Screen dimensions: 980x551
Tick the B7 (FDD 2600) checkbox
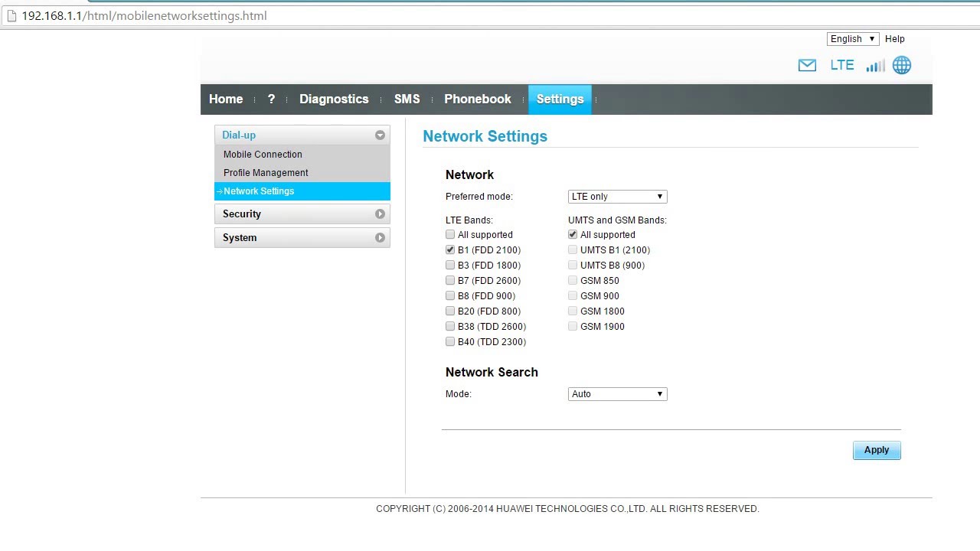(x=450, y=281)
